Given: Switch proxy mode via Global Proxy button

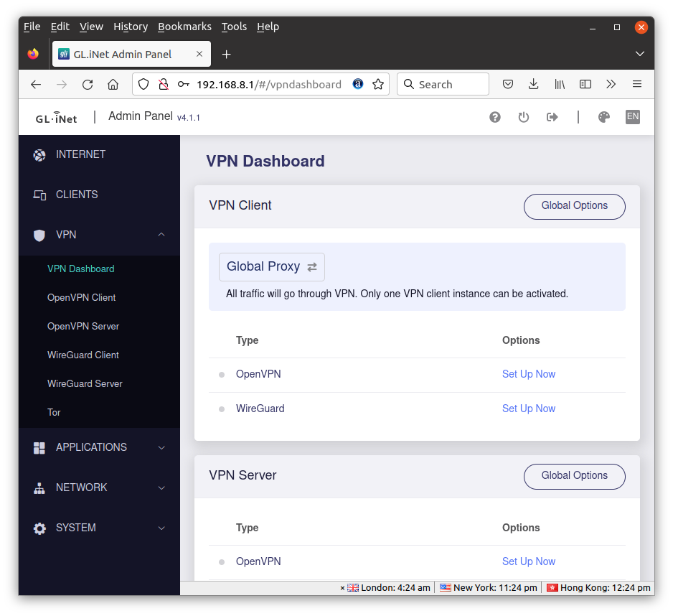Looking at the screenshot, I should click(x=272, y=267).
